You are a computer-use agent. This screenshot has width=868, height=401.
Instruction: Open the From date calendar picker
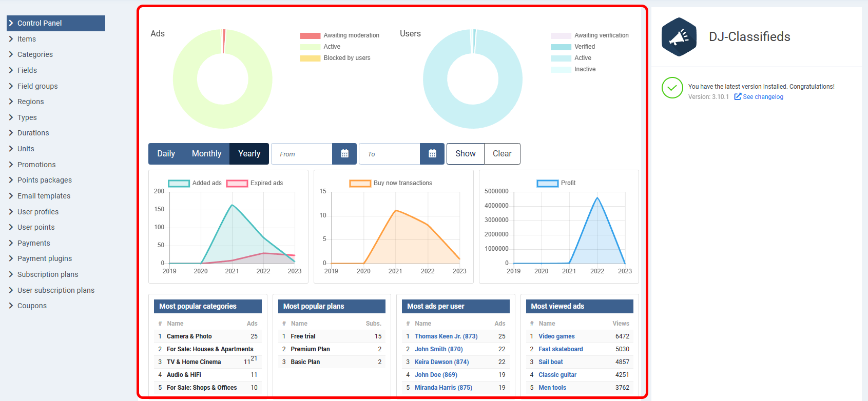[344, 154]
